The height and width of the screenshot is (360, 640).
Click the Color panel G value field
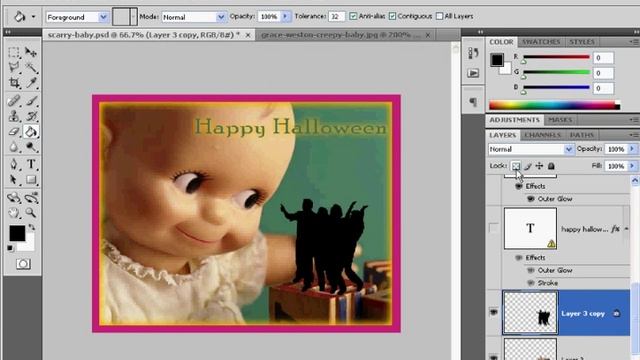coord(603,73)
